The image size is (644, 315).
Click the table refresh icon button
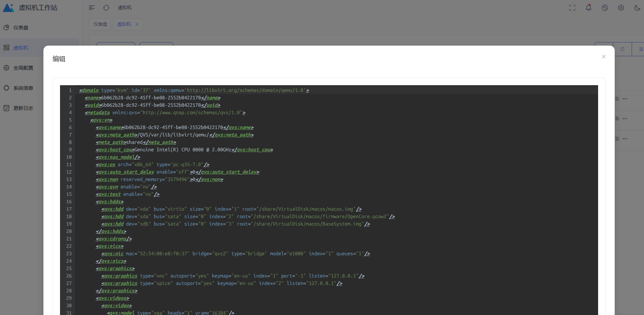(622, 49)
